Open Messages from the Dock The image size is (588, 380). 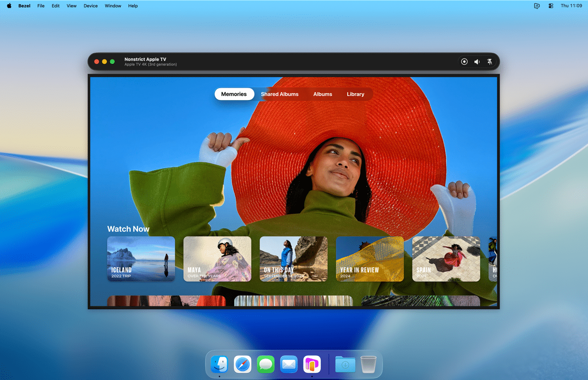click(x=265, y=364)
